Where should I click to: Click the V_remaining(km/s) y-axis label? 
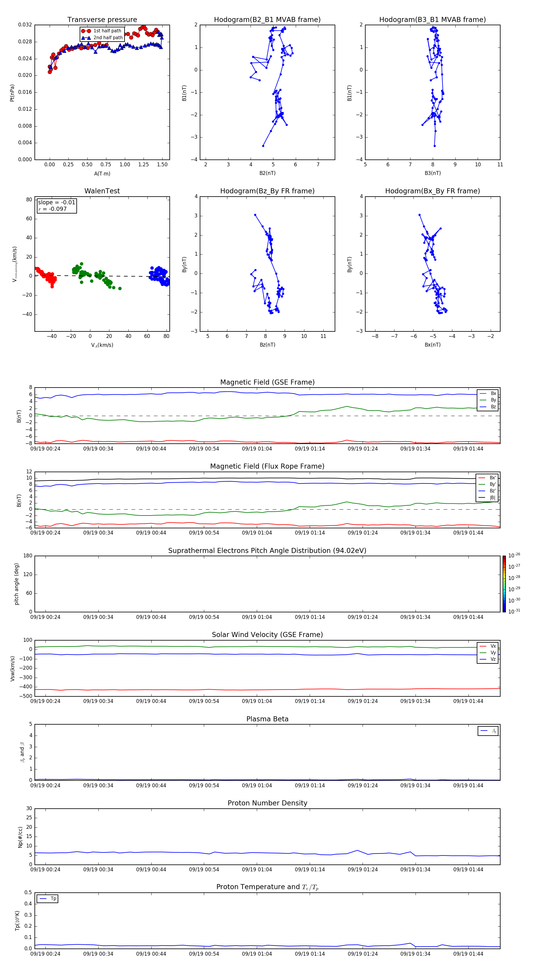[x=15, y=264]
